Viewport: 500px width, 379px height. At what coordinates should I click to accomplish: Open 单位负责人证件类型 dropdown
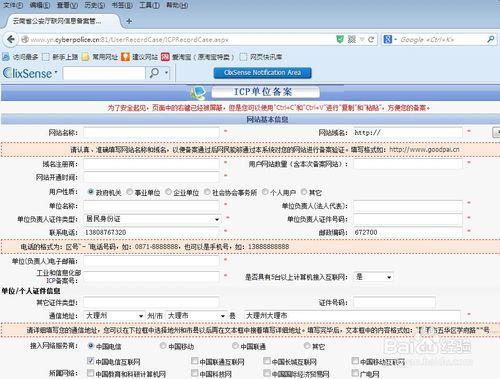point(152,219)
